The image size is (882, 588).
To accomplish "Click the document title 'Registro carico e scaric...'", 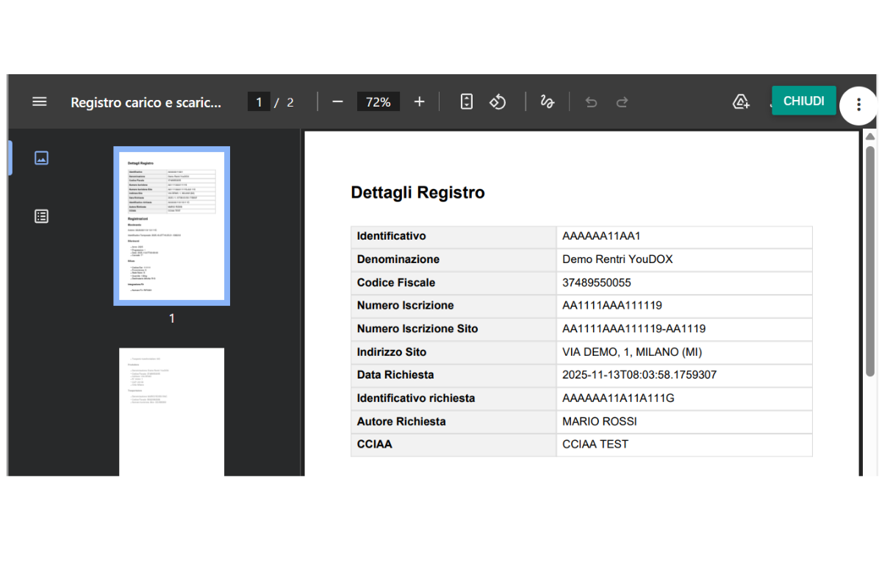I will (x=146, y=103).
